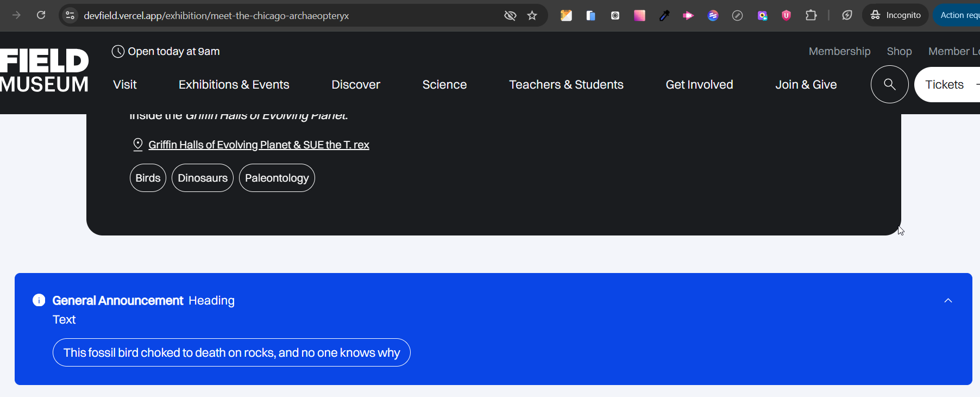Screen dimensions: 980x397
Task: Click the Incognito indicator button
Action: [x=895, y=15]
